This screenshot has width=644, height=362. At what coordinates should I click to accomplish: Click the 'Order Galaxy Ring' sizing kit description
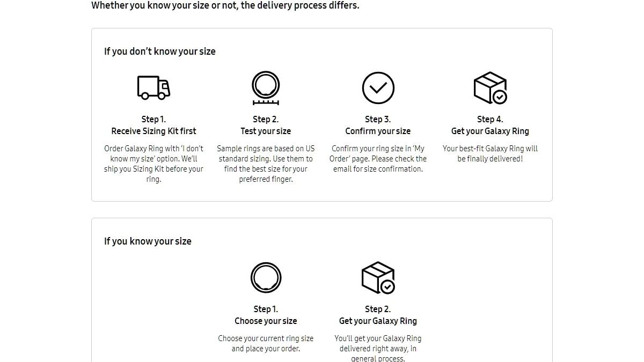pyautogui.click(x=153, y=164)
